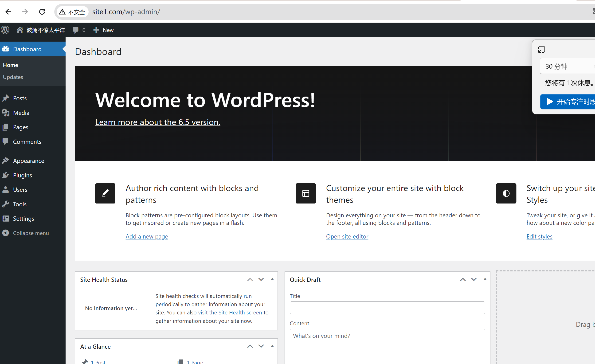The height and width of the screenshot is (364, 595).
Task: Click Learn more about the 6.5 version
Action: pyautogui.click(x=158, y=122)
